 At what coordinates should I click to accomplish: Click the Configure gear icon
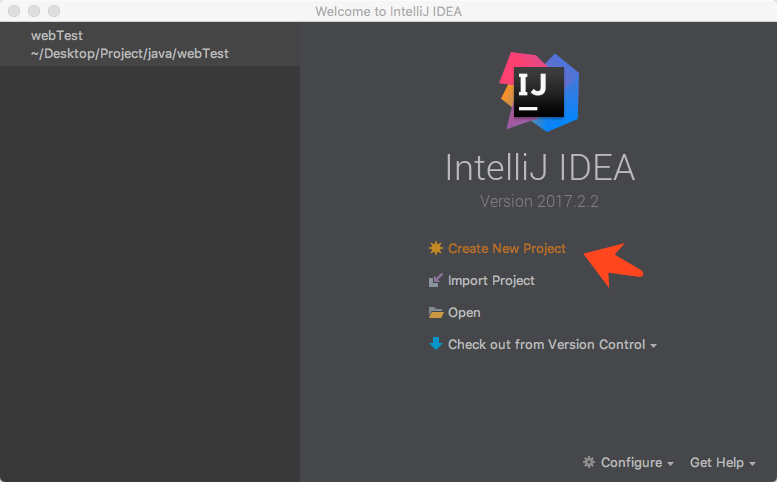click(x=589, y=462)
